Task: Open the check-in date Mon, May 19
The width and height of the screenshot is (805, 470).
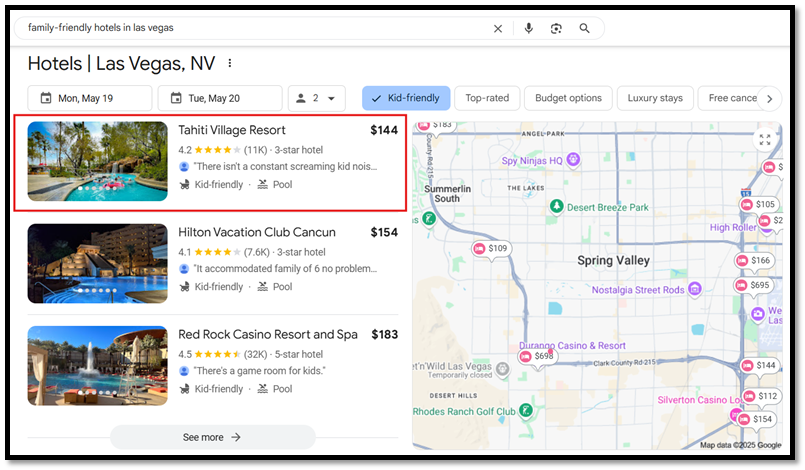Action: tap(90, 98)
